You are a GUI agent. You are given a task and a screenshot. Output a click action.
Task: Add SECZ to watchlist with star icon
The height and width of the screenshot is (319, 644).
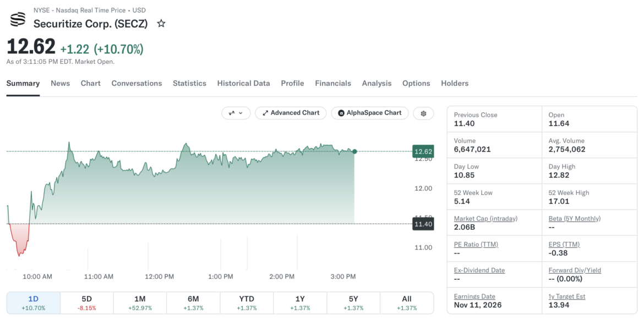click(x=161, y=24)
